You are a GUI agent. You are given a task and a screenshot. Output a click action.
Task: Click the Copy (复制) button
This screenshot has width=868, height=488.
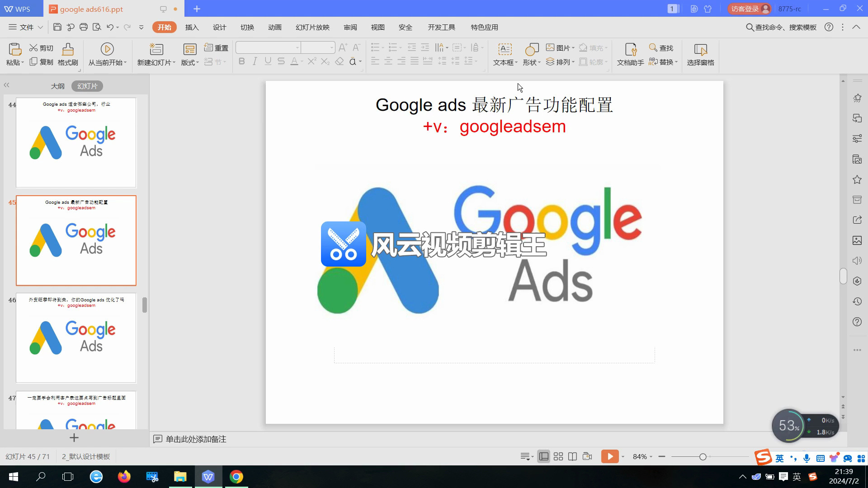point(41,62)
